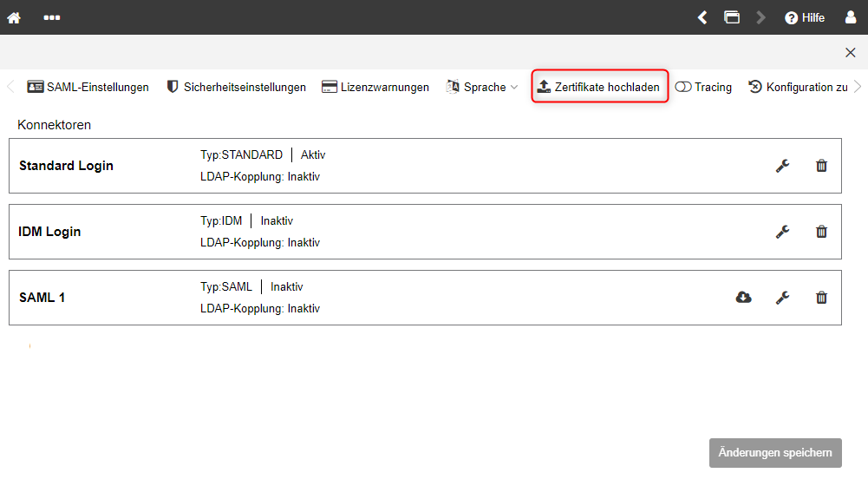This screenshot has width=868, height=499.
Task: Delete the Standard Login connector
Action: click(821, 166)
